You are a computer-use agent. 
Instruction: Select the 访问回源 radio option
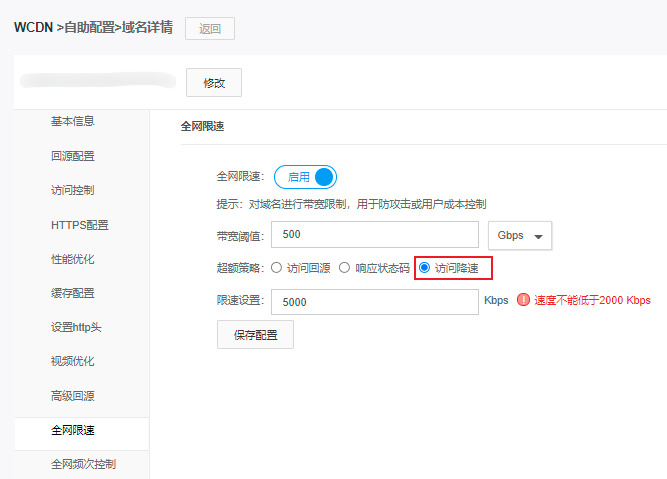coord(276,268)
